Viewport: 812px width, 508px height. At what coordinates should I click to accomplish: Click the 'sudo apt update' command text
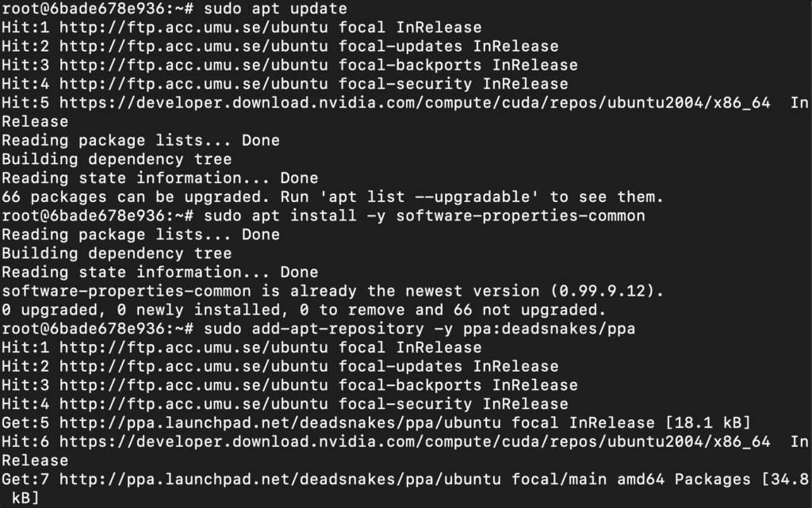[275, 9]
